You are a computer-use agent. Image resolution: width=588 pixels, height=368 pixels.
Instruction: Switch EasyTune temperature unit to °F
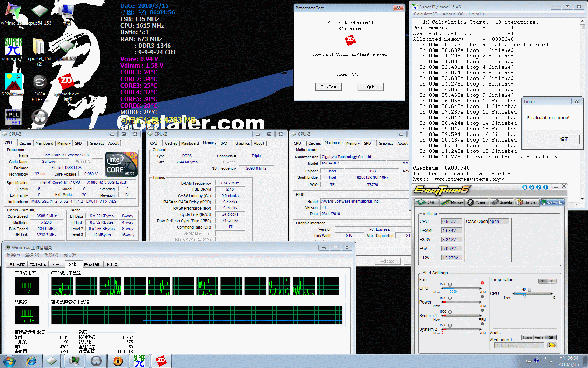pos(552,281)
